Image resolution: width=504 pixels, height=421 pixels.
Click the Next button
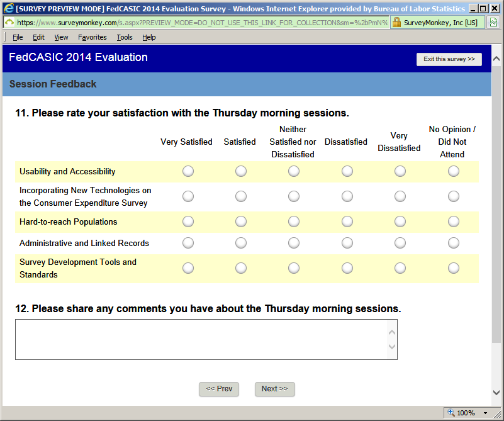pyautogui.click(x=274, y=389)
